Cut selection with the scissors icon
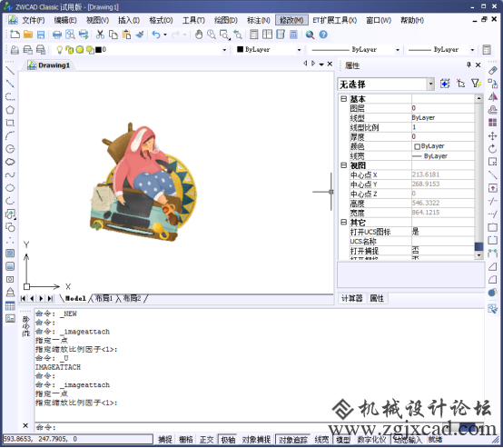 pos(100,35)
